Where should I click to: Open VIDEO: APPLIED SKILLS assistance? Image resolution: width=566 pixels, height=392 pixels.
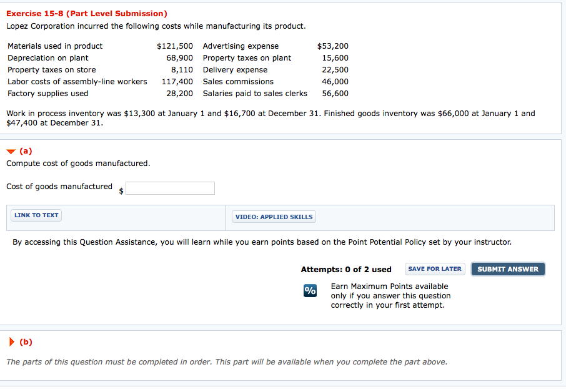pos(274,217)
